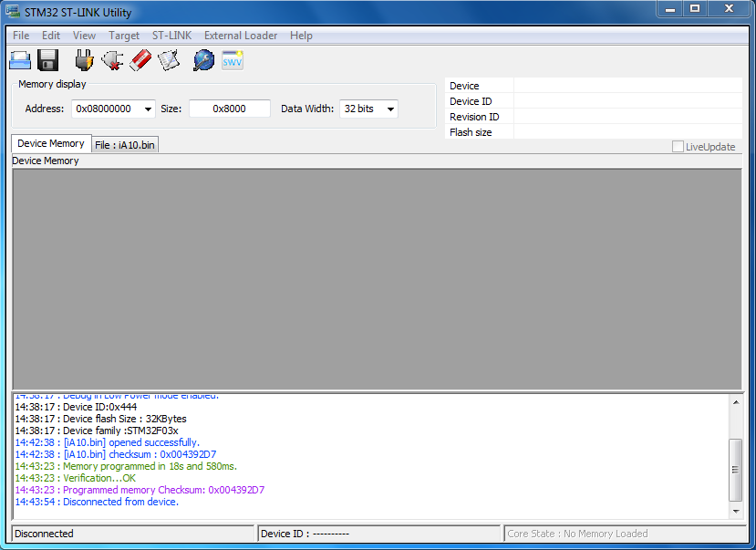Click the Device info row label
Viewport: 756px width, 550px height.
pyautogui.click(x=464, y=86)
